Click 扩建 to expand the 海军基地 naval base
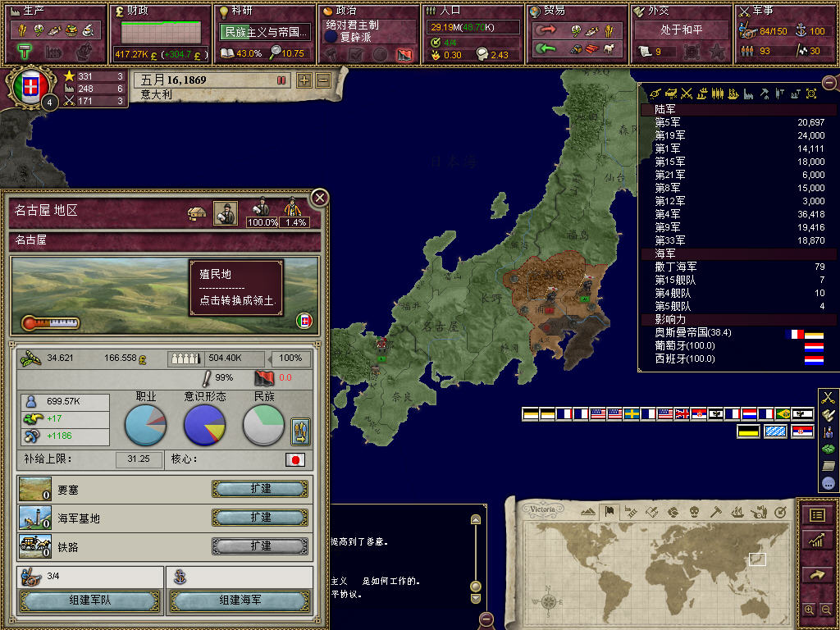Screen dimensions: 840x630 tap(260, 518)
